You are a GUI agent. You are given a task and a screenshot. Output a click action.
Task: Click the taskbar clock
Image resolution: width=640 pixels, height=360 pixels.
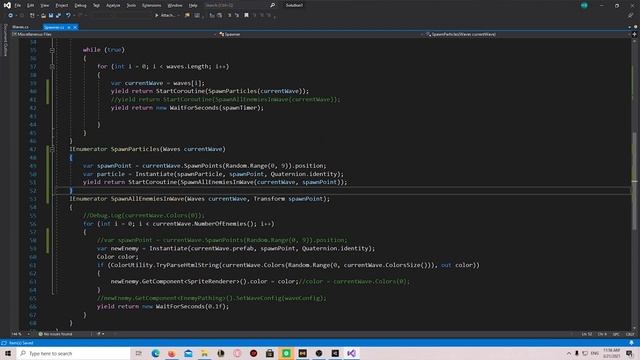click(x=611, y=353)
